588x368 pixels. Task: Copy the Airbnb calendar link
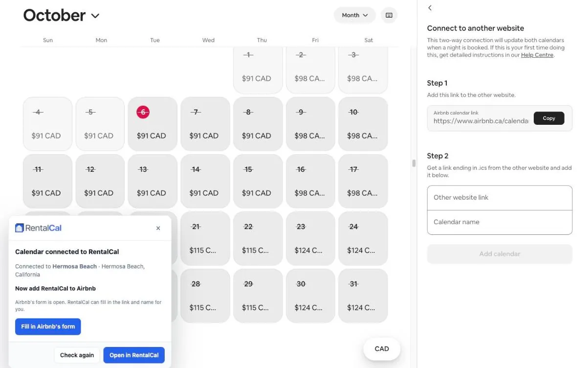point(549,118)
